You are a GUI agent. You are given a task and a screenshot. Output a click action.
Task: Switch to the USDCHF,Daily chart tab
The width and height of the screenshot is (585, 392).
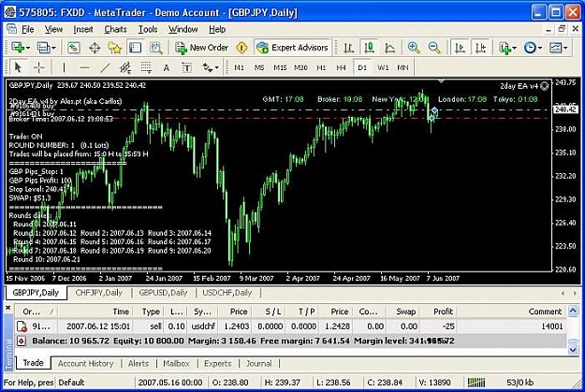(x=227, y=293)
